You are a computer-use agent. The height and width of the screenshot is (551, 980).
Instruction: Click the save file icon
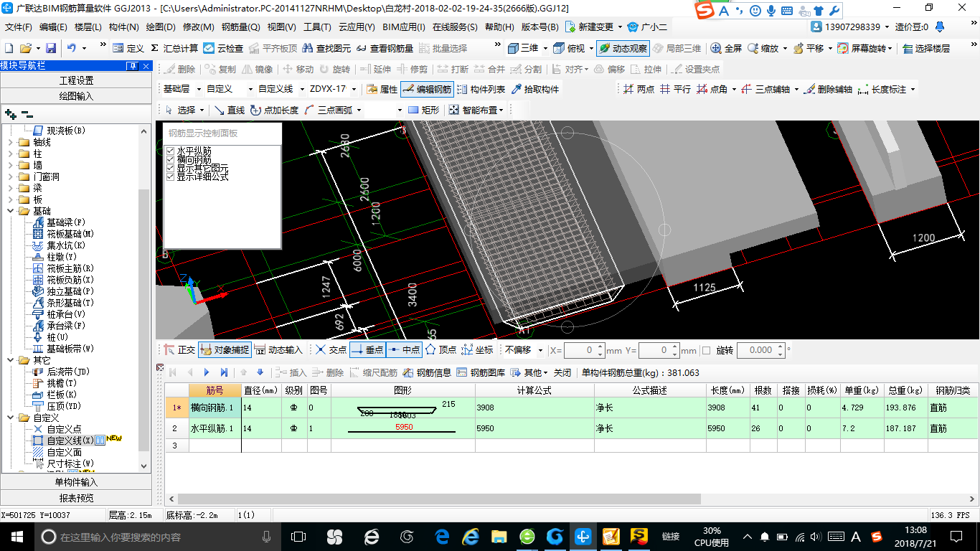click(x=51, y=48)
